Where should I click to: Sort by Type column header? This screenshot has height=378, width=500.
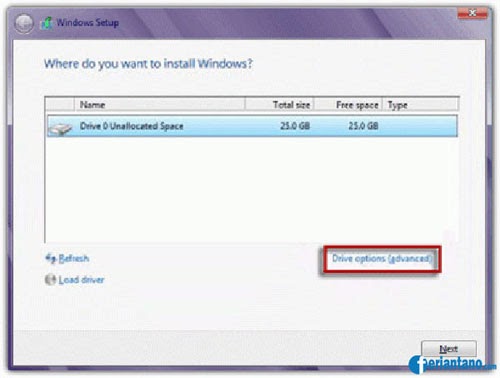tap(421, 105)
